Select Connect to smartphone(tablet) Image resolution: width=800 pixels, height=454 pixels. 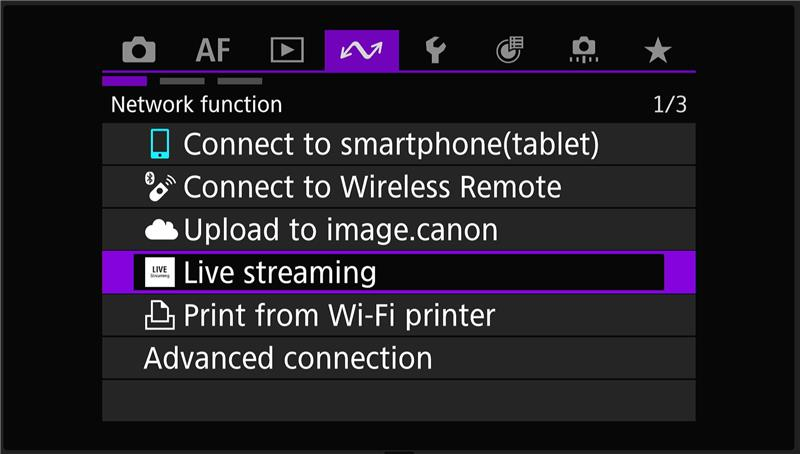click(x=399, y=144)
